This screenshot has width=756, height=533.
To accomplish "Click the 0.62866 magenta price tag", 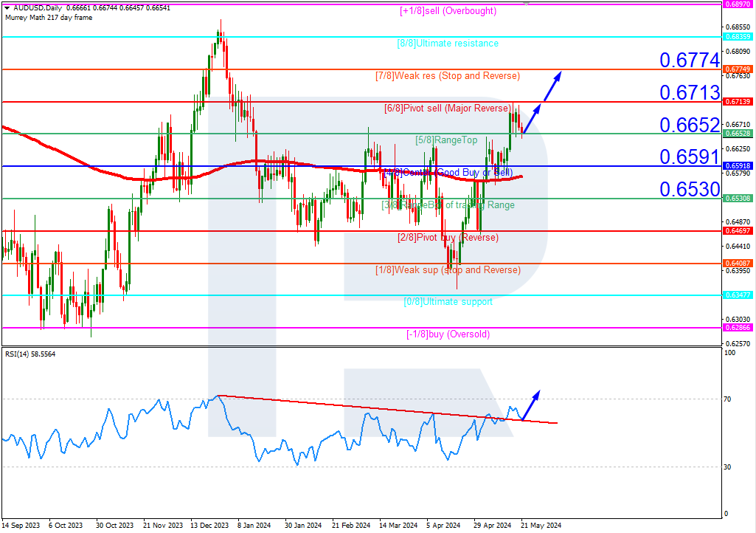I will tap(738, 328).
